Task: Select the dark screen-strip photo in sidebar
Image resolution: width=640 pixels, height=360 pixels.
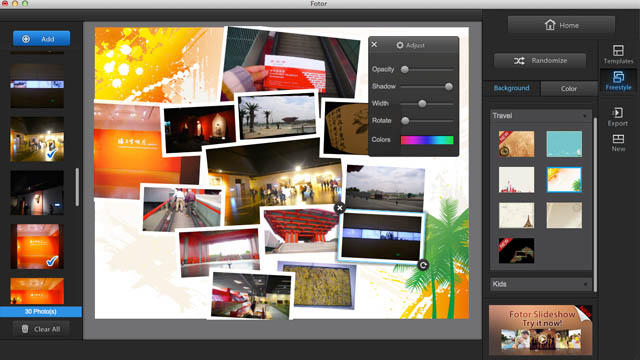Action: coord(37,85)
